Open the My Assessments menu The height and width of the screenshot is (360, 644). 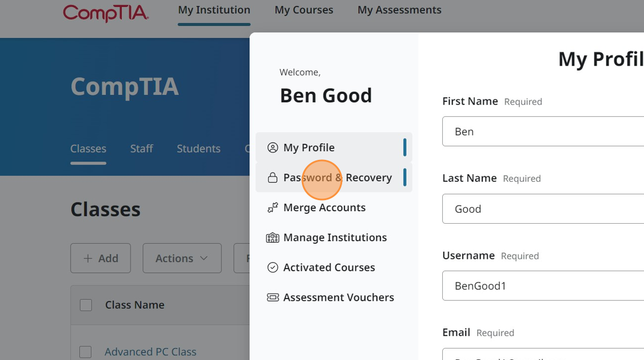[x=399, y=10]
